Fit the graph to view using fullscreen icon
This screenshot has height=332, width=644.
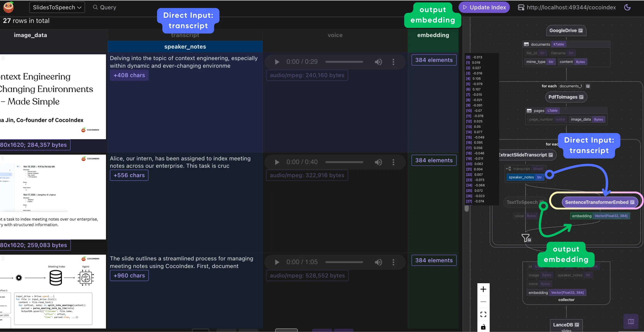coord(483,314)
